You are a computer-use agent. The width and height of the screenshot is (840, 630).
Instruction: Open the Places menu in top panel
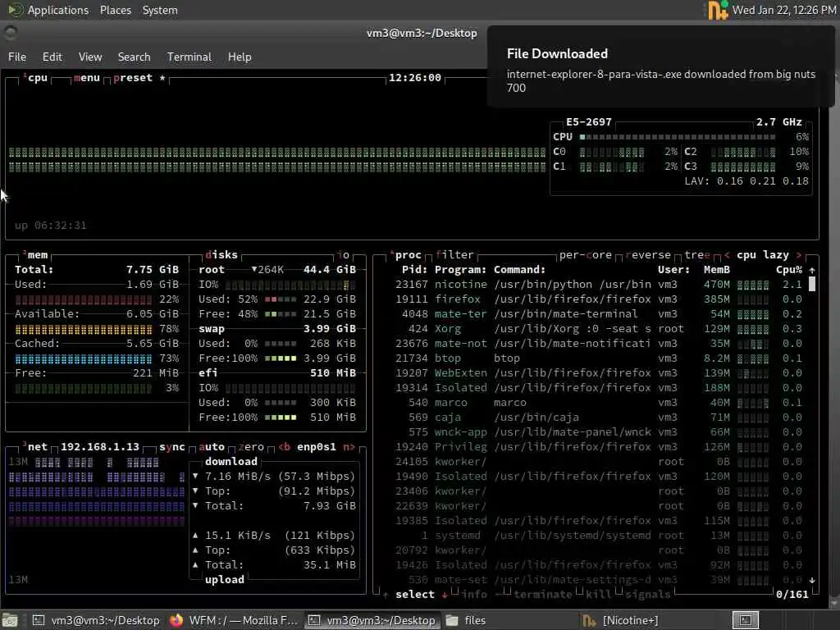(x=115, y=10)
